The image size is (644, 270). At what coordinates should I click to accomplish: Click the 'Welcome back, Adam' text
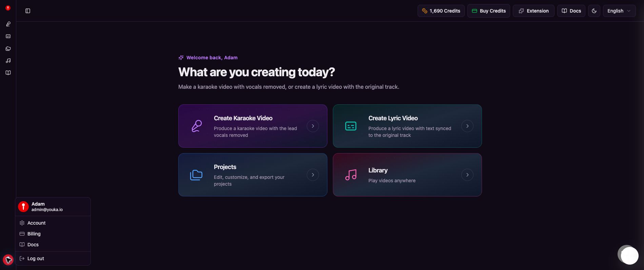point(212,58)
